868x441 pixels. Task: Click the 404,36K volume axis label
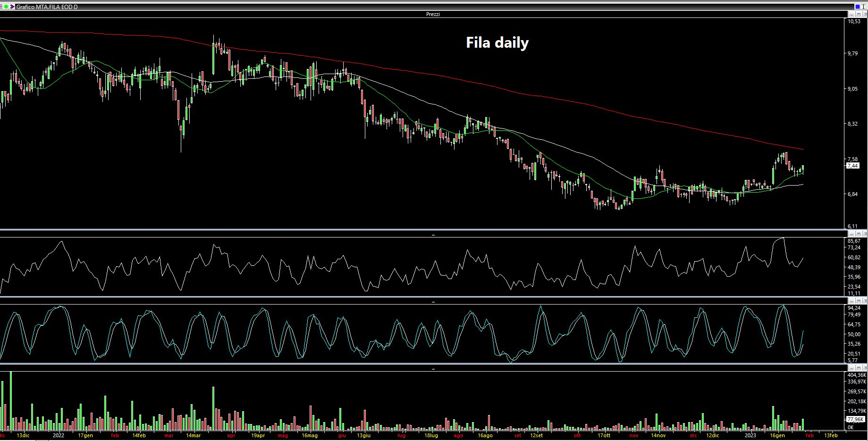(x=857, y=375)
